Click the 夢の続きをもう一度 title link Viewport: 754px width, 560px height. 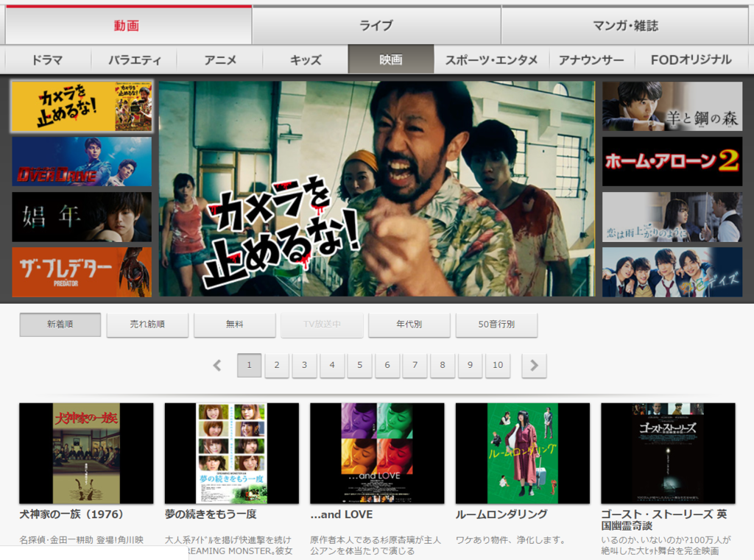pos(211,514)
